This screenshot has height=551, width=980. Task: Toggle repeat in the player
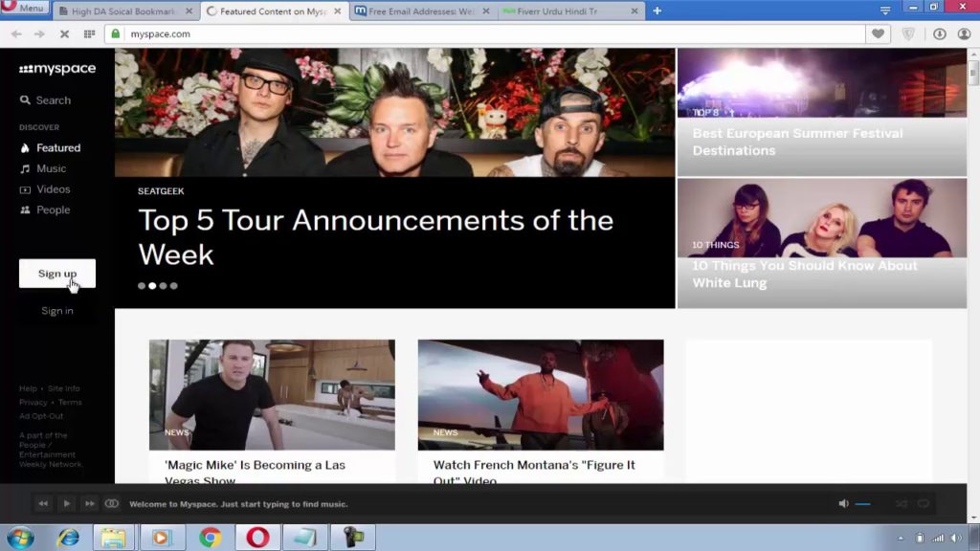[x=924, y=503]
